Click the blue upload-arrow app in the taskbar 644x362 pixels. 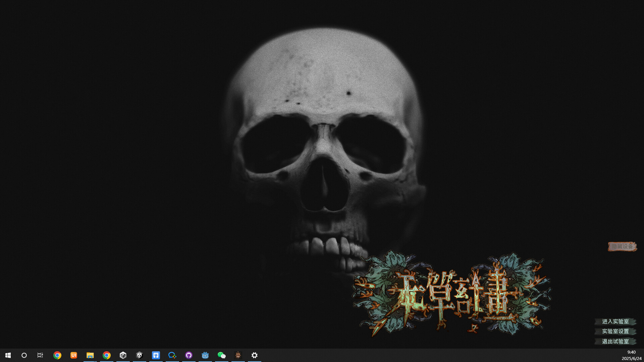[156, 355]
